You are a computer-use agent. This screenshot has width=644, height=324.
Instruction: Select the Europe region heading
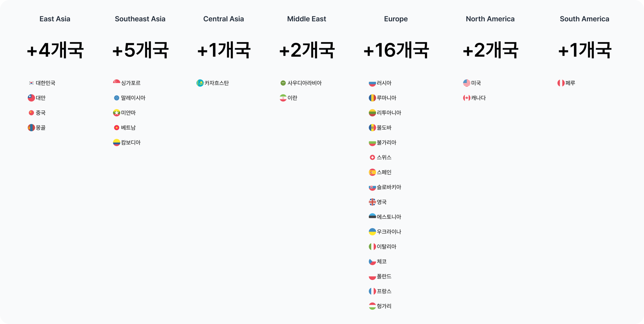(396, 19)
